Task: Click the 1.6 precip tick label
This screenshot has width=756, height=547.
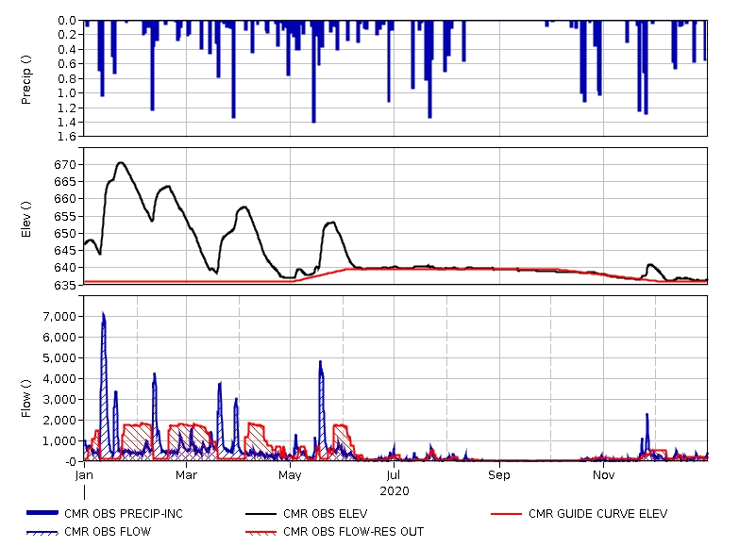Action: click(67, 137)
